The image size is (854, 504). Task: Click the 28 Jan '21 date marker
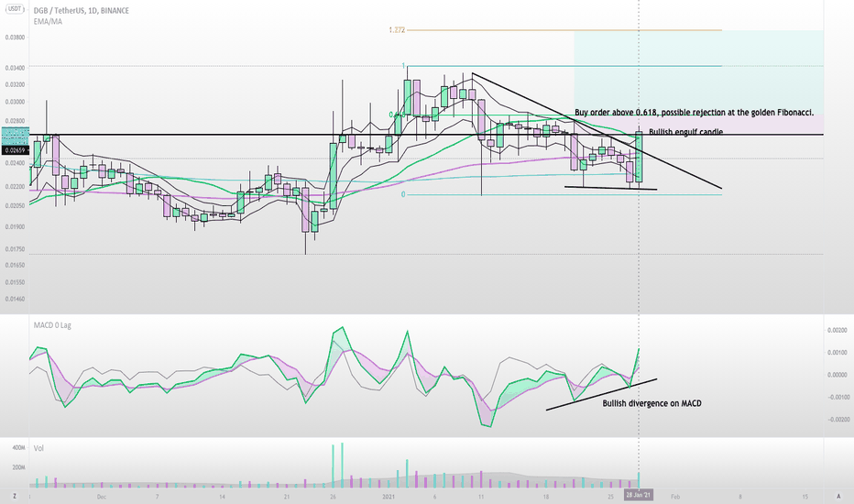pyautogui.click(x=638, y=495)
